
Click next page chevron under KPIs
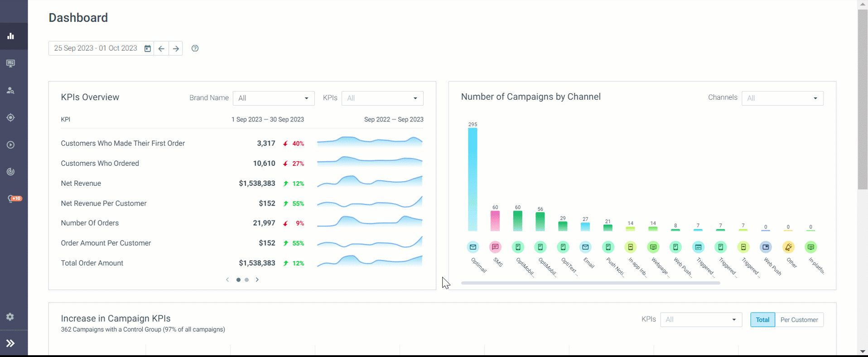[257, 280]
